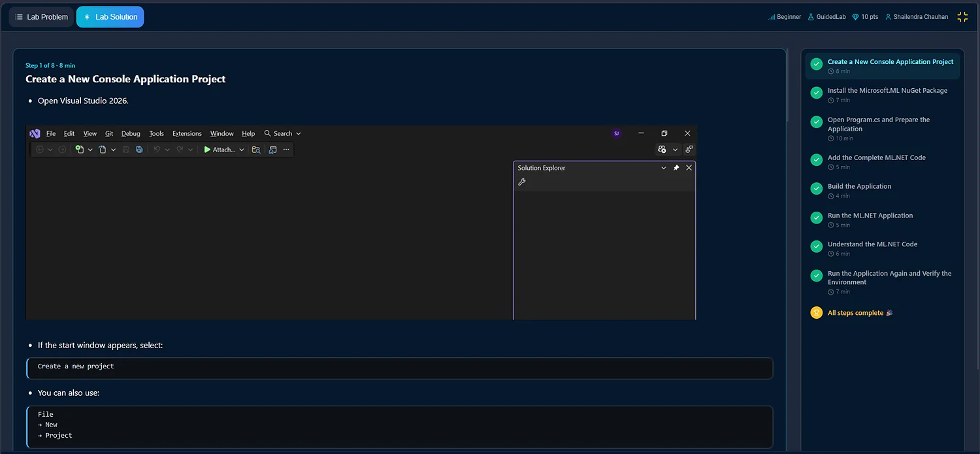The width and height of the screenshot is (980, 454).
Task: Expand the New Project dropdown arrow
Action: (x=90, y=150)
